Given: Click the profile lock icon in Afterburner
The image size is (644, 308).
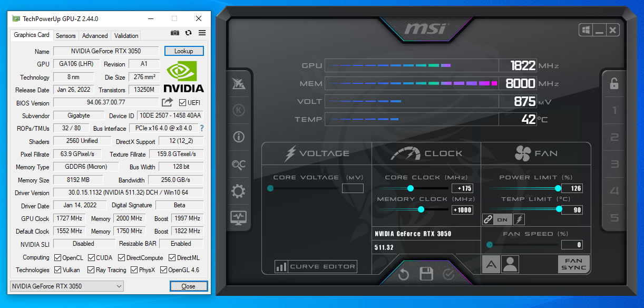Looking at the screenshot, I should 614,83.
